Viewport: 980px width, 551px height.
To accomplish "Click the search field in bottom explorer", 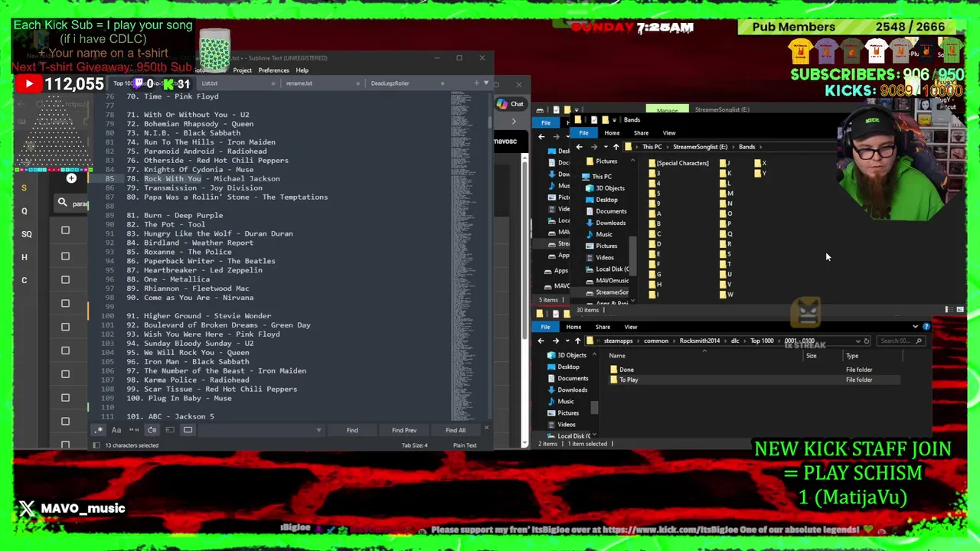I will [901, 341].
